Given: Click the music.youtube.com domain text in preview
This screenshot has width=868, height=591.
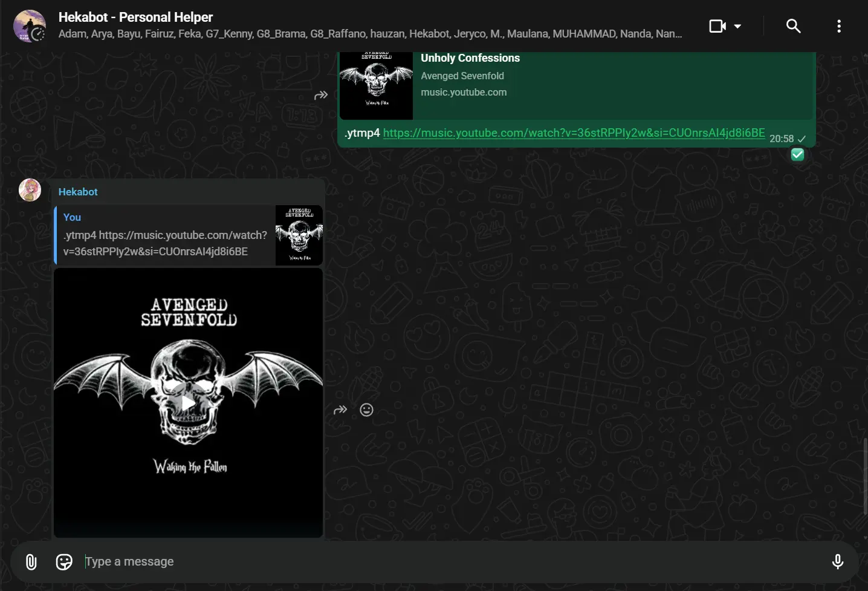Looking at the screenshot, I should [x=464, y=92].
